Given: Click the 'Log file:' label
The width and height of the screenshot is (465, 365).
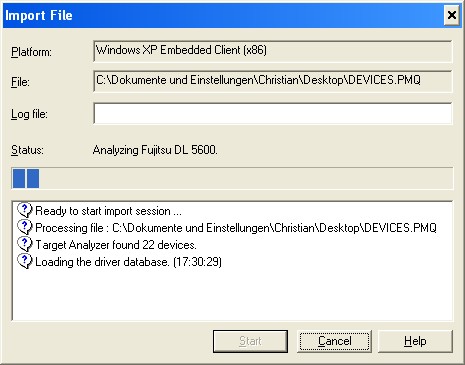Looking at the screenshot, I should pyautogui.click(x=29, y=114).
